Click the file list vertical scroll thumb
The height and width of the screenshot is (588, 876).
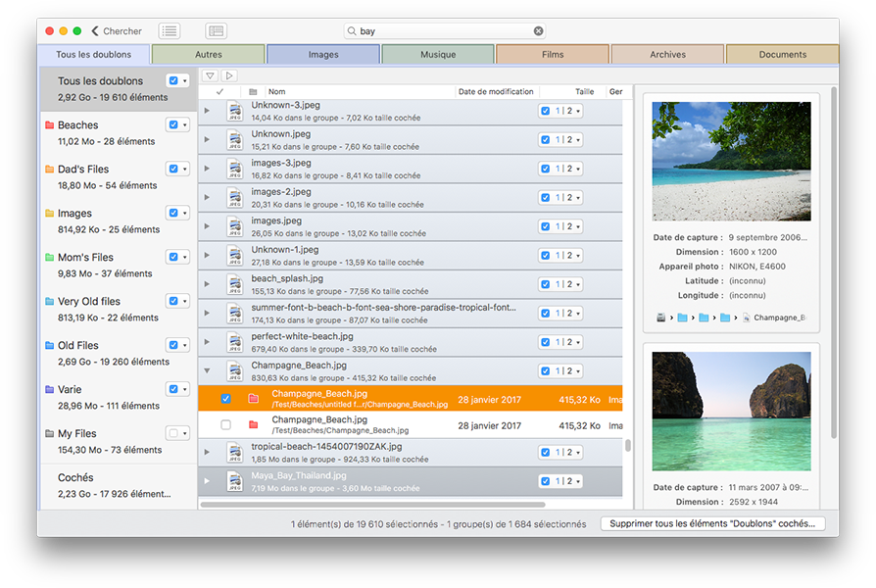(x=628, y=445)
